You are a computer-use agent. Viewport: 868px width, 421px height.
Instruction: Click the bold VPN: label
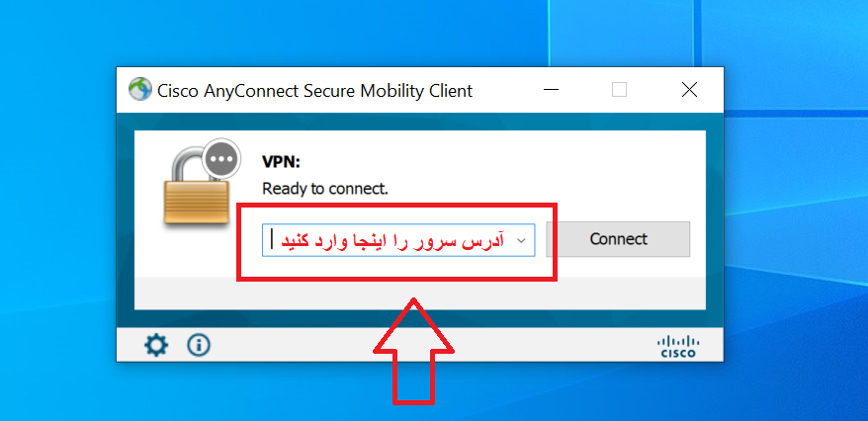click(x=281, y=162)
